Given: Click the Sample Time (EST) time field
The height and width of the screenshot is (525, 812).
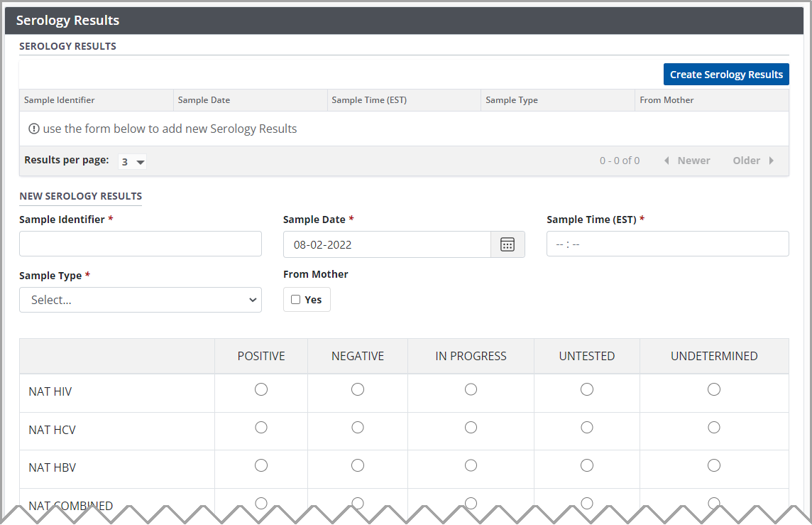Looking at the screenshot, I should (667, 244).
